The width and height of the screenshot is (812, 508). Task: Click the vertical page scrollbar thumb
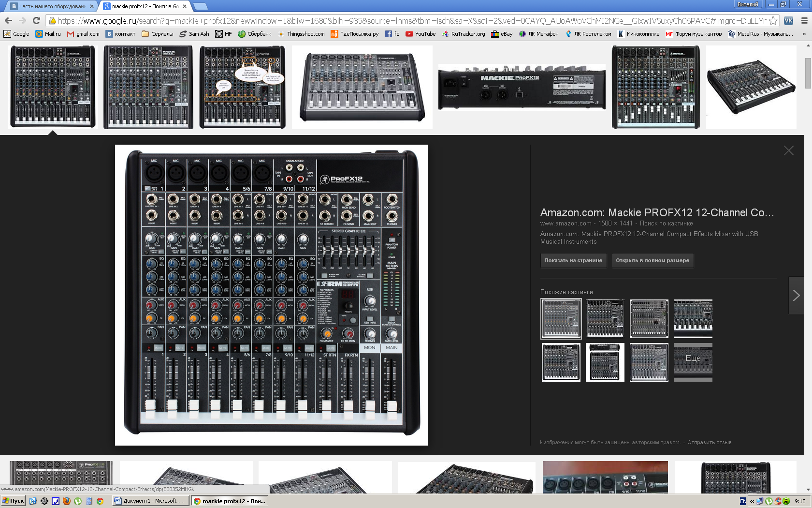[x=808, y=73]
